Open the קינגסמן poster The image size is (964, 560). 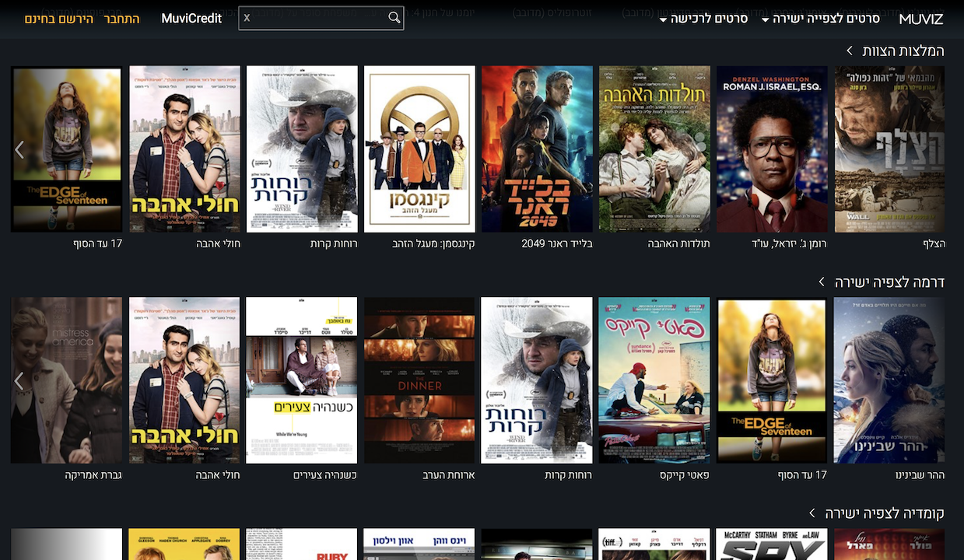[x=419, y=149]
